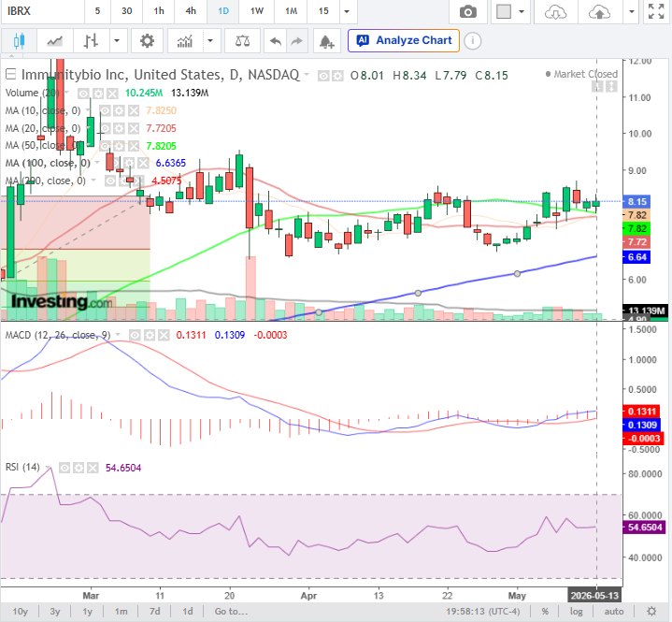Toggle visibility of MACD indicator
Viewport: 672px width, 622px height.
pyautogui.click(x=135, y=335)
